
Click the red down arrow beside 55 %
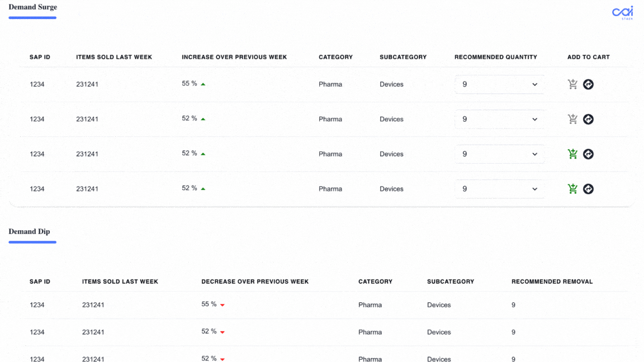(222, 305)
